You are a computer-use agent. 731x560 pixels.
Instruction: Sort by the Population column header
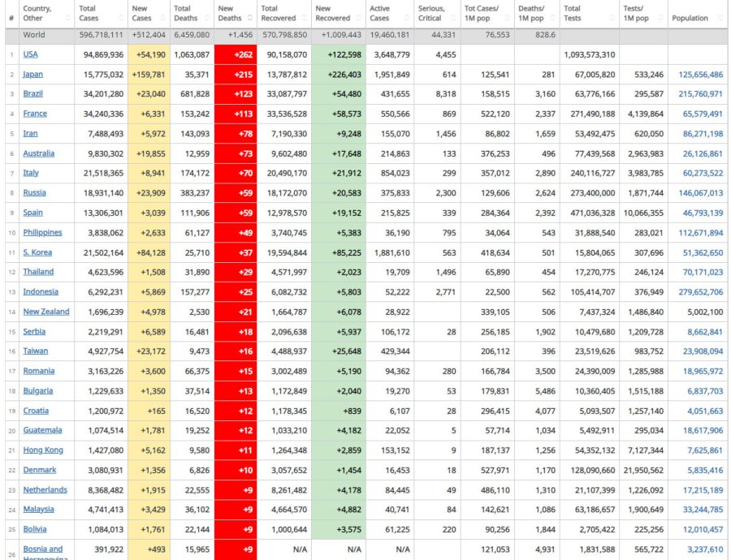(698, 14)
